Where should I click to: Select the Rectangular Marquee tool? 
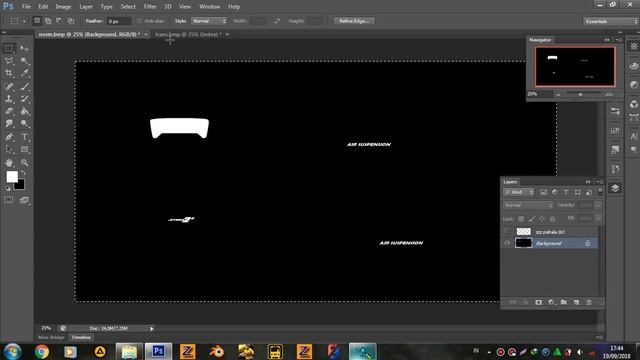tap(9, 49)
